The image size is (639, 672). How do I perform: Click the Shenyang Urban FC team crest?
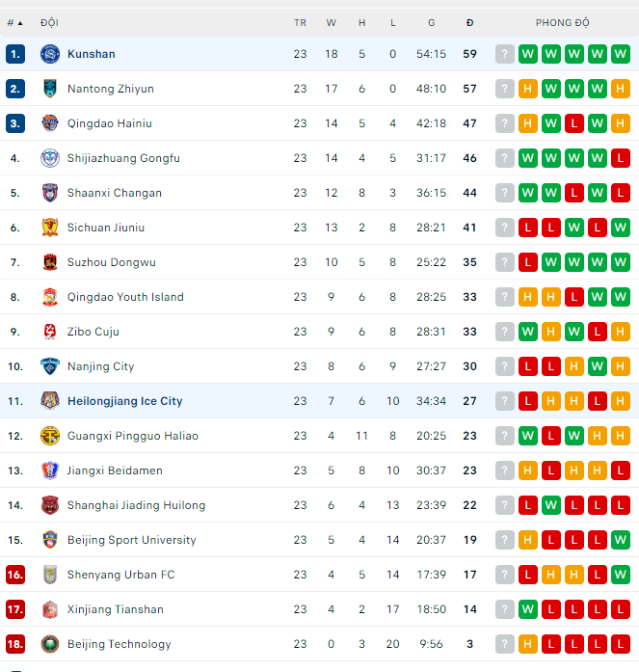50,575
